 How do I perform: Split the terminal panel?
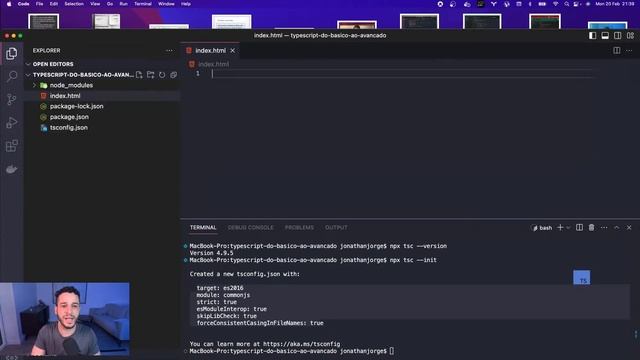coord(579,227)
